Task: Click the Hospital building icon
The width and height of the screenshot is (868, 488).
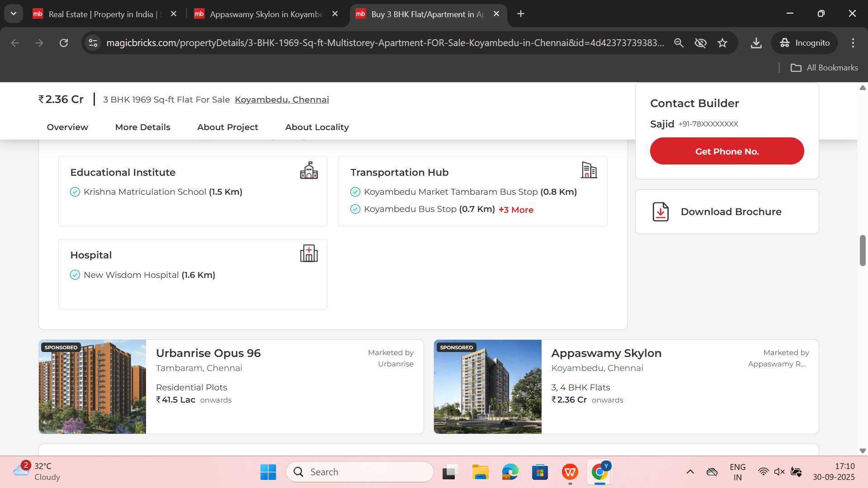Action: point(309,253)
